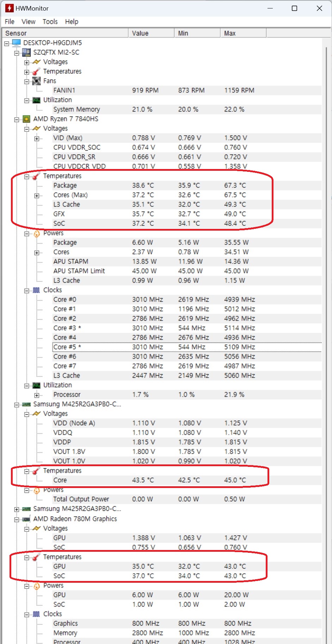Select the CPU VDDR_SOC row

187,148
